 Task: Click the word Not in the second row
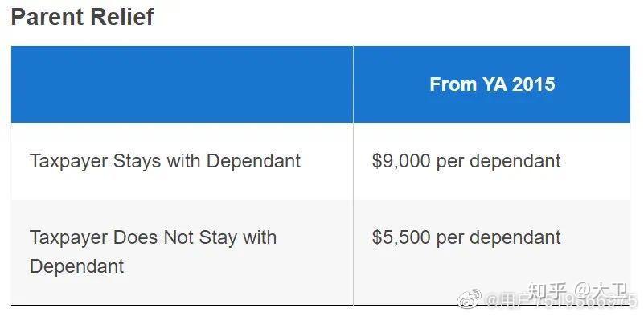(178, 237)
